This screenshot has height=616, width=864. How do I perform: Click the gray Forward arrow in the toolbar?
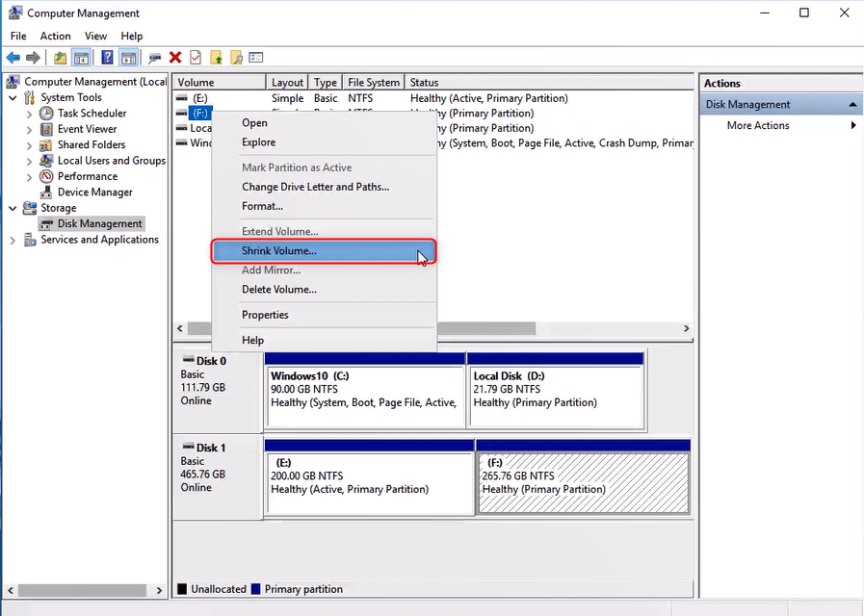coord(33,57)
